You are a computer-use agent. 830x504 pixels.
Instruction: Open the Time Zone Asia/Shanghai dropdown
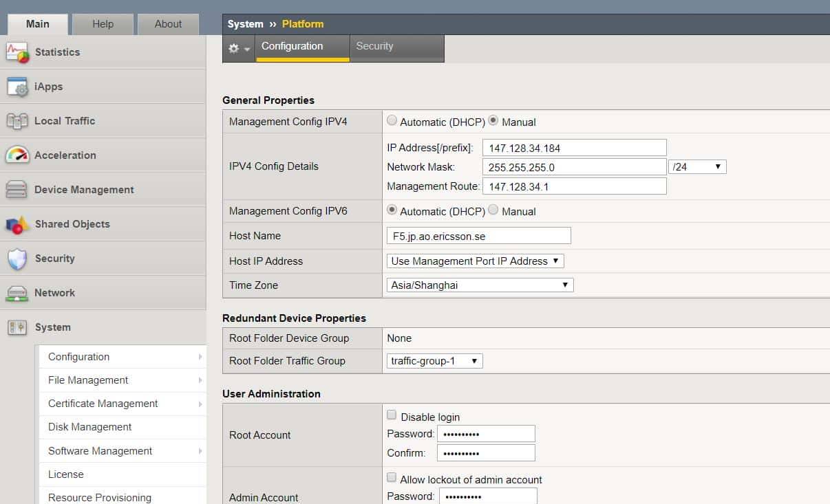click(x=480, y=285)
